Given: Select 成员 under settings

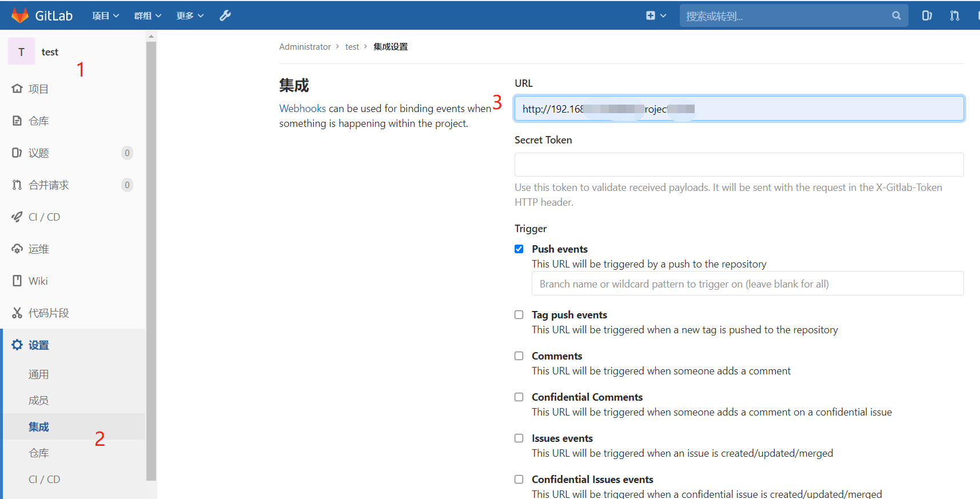Looking at the screenshot, I should pyautogui.click(x=39, y=400).
